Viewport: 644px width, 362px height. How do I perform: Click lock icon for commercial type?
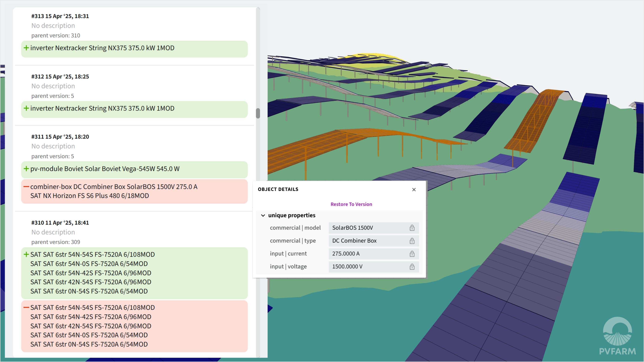pos(412,241)
